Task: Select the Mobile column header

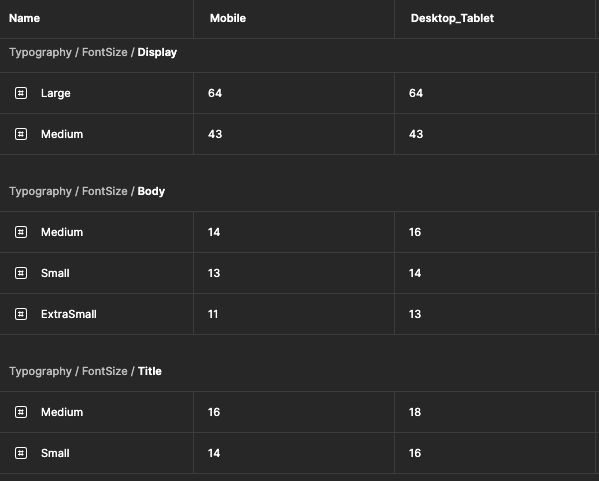Action: tap(294, 18)
